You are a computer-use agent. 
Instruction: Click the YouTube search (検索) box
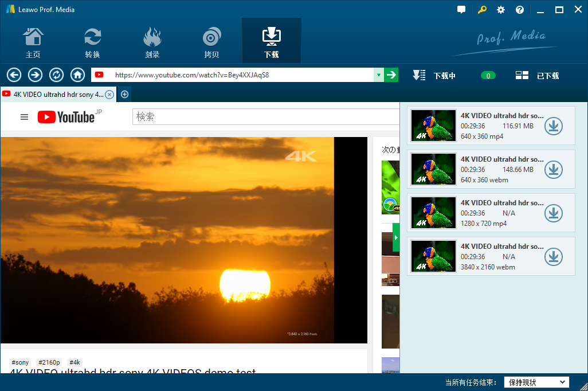[266, 116]
